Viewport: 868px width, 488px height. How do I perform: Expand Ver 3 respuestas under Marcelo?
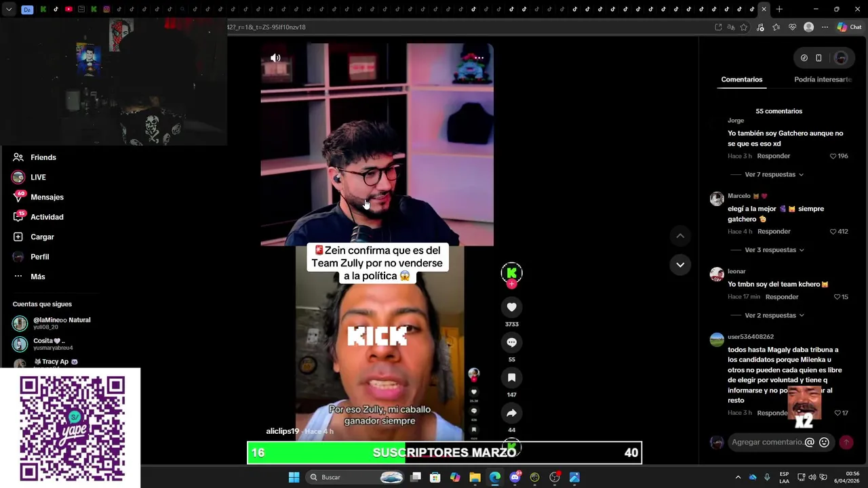tap(774, 250)
